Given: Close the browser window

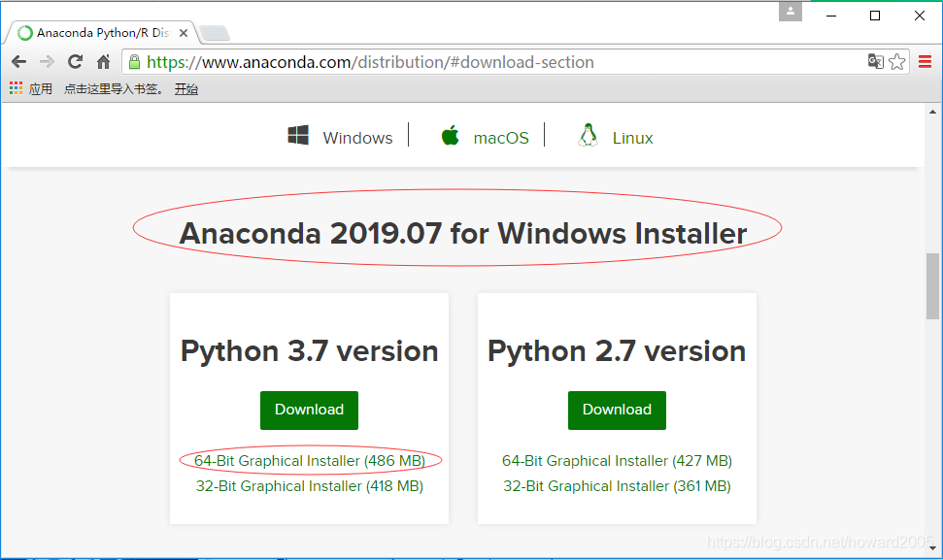Looking at the screenshot, I should [x=920, y=16].
